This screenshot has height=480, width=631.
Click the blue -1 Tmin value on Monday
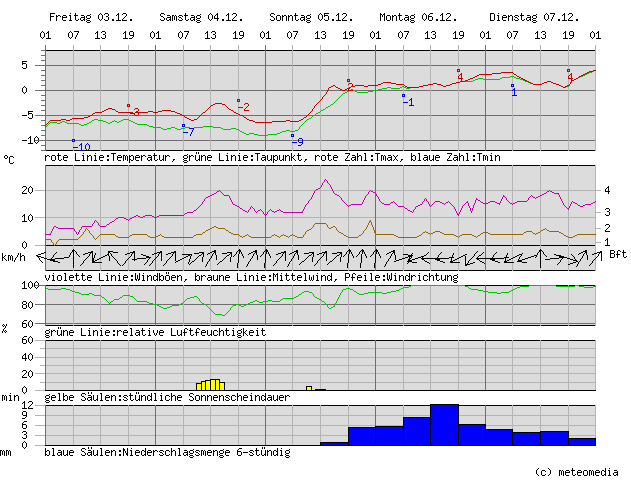coord(408,102)
